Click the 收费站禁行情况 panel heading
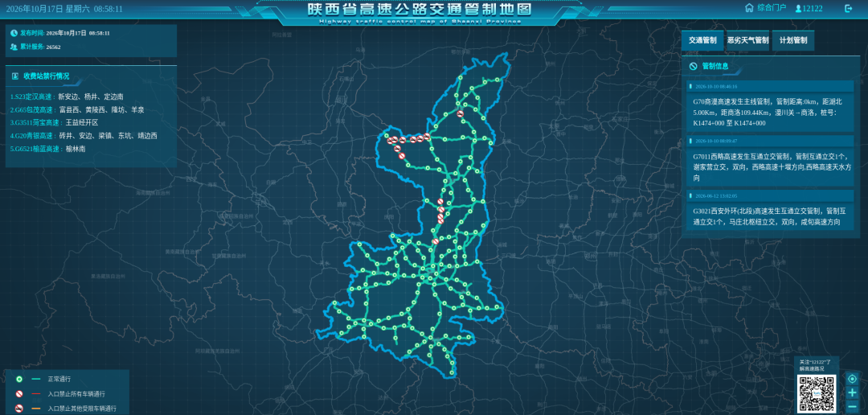Viewport: 868px width, 415px height. point(47,76)
